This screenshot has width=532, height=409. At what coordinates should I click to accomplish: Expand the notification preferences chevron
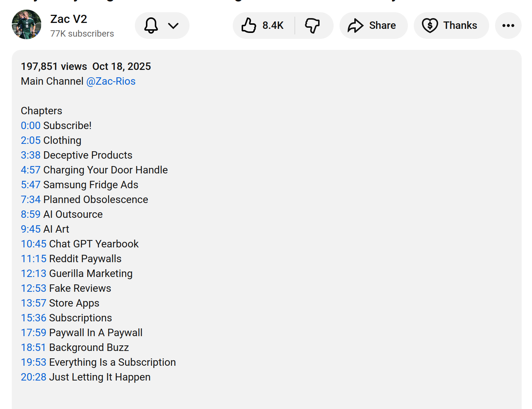coord(173,26)
